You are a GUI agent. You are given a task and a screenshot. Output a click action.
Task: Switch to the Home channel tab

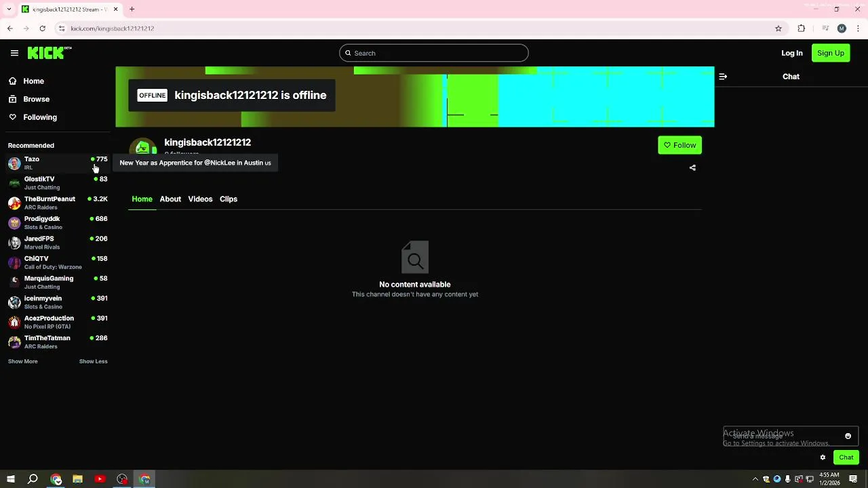point(142,199)
